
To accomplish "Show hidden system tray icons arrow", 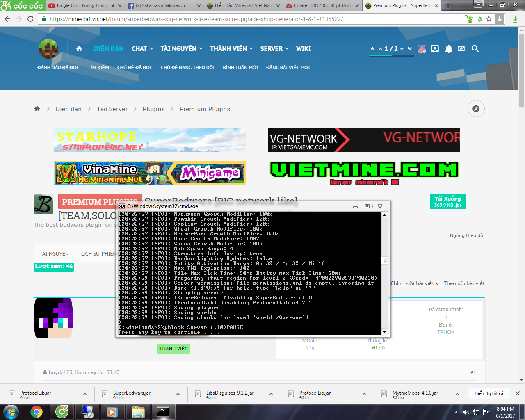I will pos(456,412).
